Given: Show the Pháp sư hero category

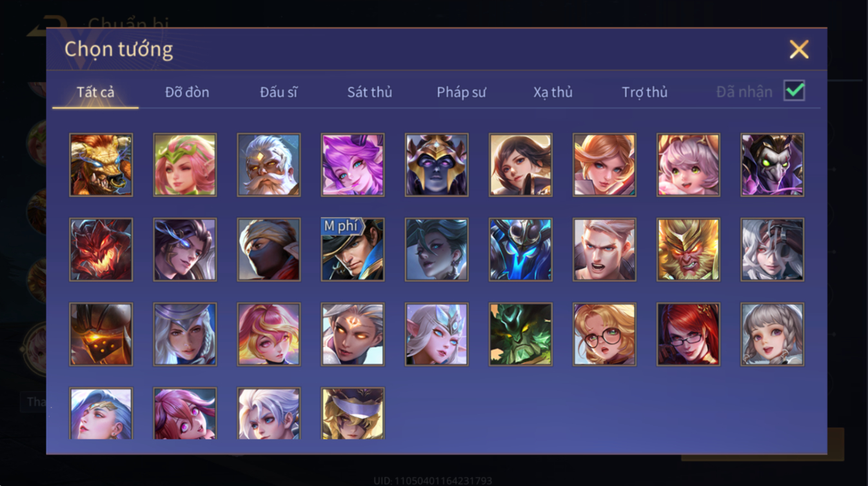Looking at the screenshot, I should pyautogui.click(x=461, y=92).
